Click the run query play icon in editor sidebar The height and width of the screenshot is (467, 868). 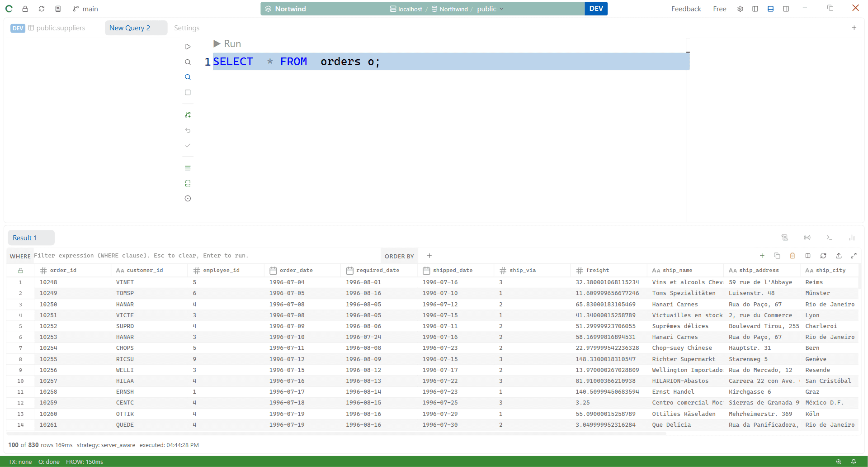tap(188, 47)
